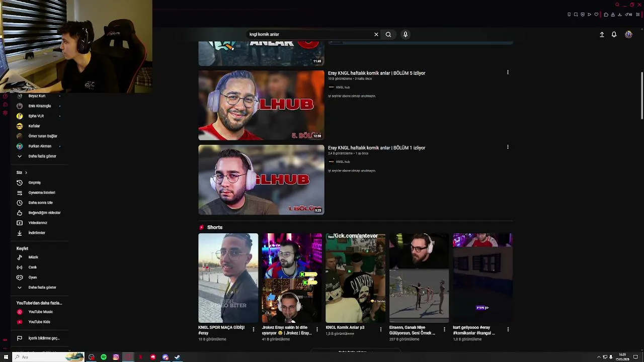Open Spotify from the taskbar
This screenshot has height=362, width=644.
tap(104, 357)
